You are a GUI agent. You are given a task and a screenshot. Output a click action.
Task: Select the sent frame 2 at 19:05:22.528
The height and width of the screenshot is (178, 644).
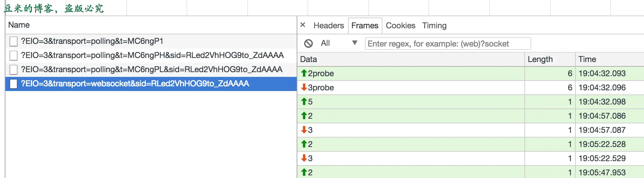point(471,144)
